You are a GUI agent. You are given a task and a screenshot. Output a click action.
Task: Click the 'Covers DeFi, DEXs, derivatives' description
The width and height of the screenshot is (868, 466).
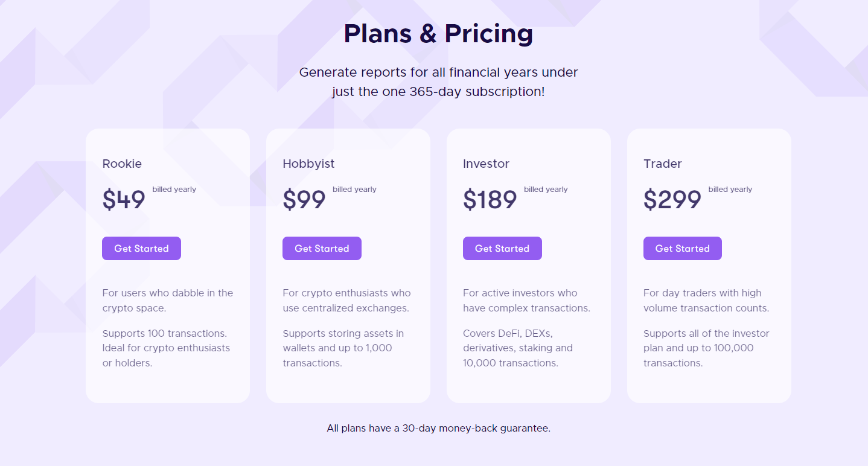click(518, 348)
